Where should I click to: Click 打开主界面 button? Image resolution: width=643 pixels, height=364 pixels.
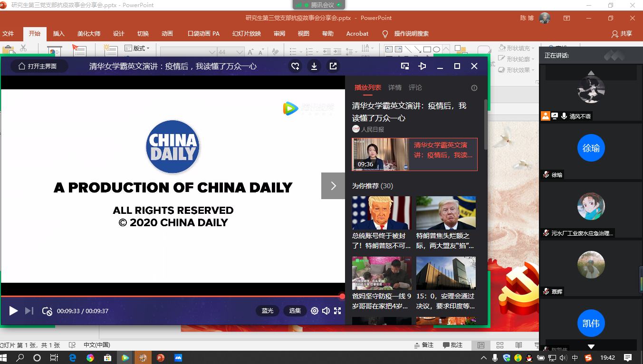point(39,67)
